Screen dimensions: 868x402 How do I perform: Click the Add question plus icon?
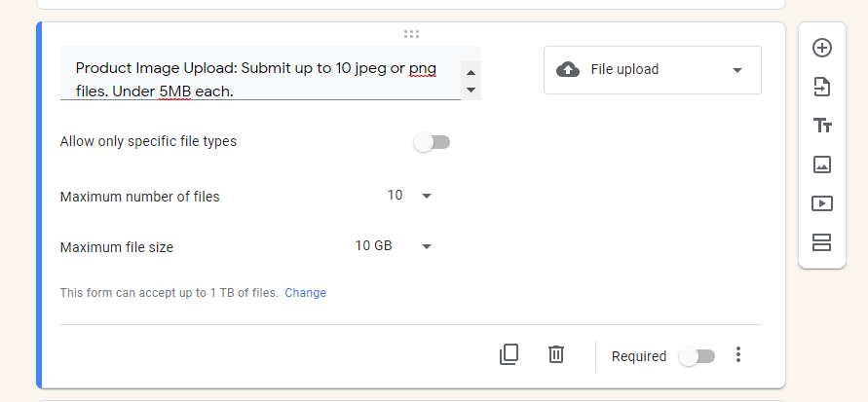pyautogui.click(x=822, y=48)
